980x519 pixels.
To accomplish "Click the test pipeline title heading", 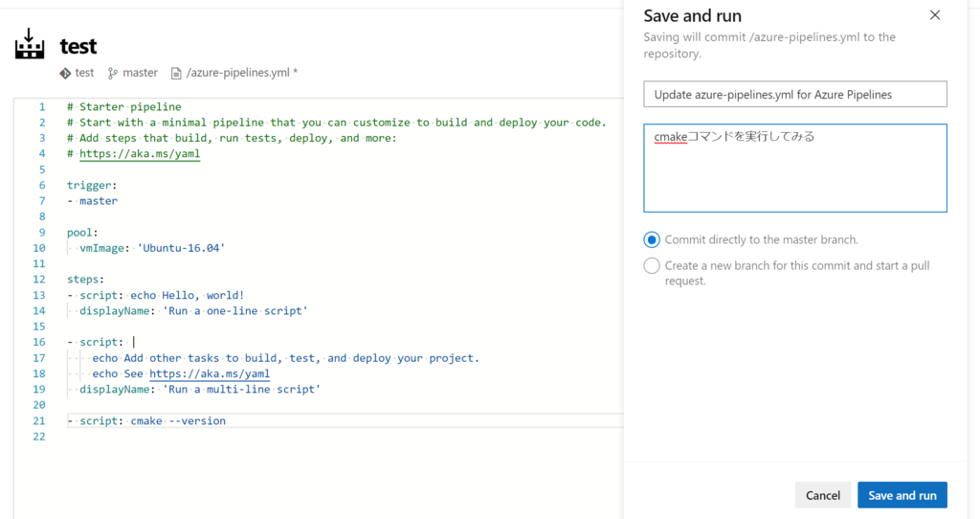I will point(78,46).
